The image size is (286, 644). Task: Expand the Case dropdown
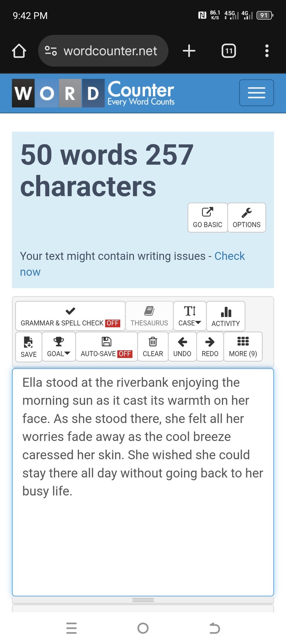tap(190, 316)
